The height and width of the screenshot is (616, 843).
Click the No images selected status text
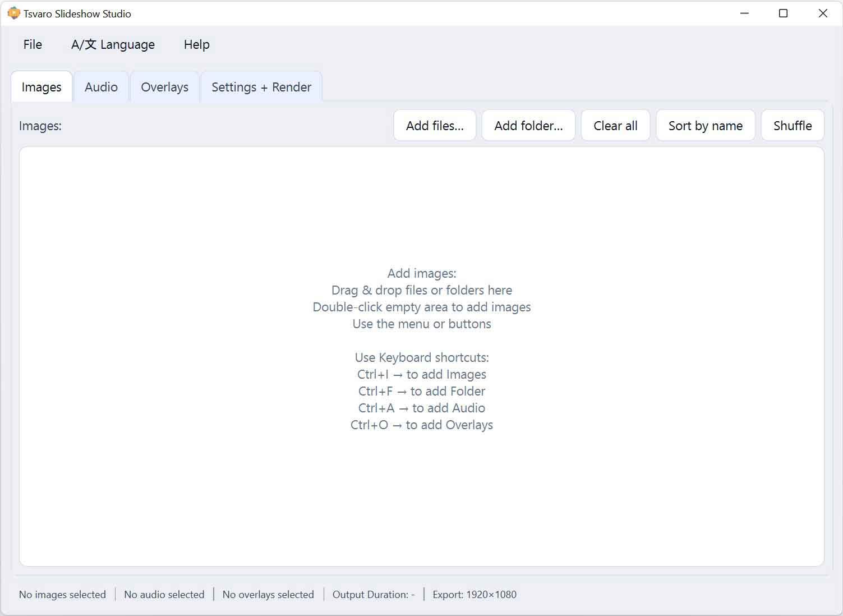pos(62,594)
